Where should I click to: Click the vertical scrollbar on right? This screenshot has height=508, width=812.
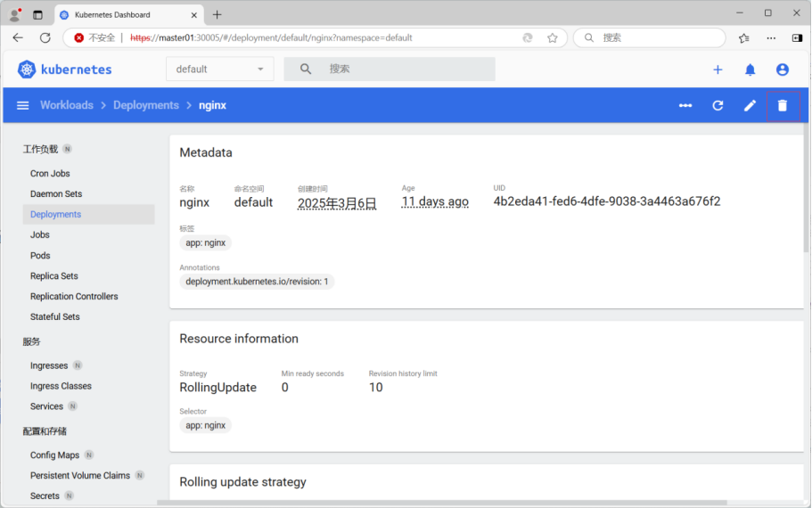(807, 188)
